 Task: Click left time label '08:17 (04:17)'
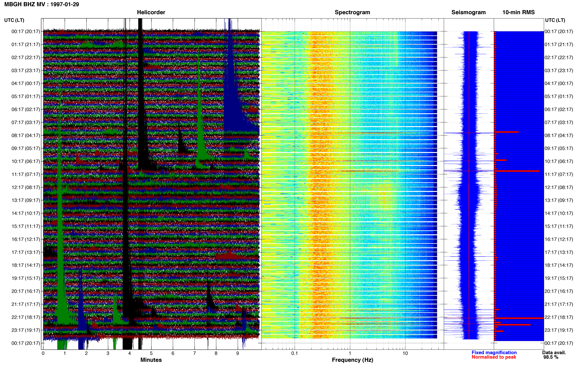click(x=26, y=135)
